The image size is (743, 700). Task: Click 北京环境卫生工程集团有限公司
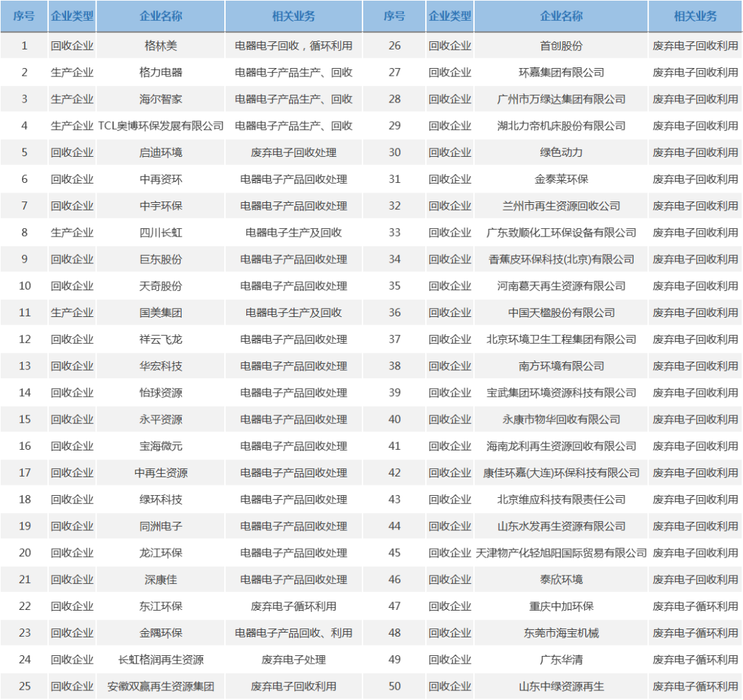pyautogui.click(x=561, y=339)
